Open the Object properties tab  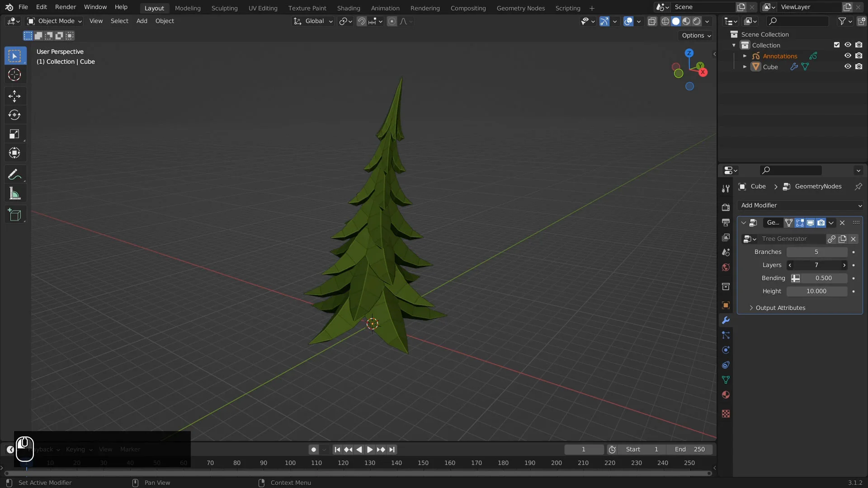(x=726, y=305)
